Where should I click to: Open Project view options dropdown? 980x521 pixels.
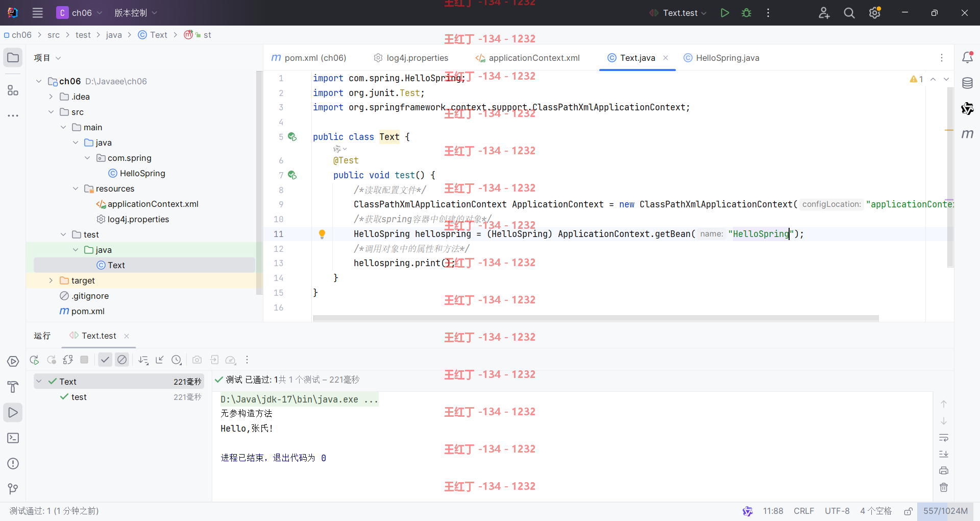tap(47, 58)
